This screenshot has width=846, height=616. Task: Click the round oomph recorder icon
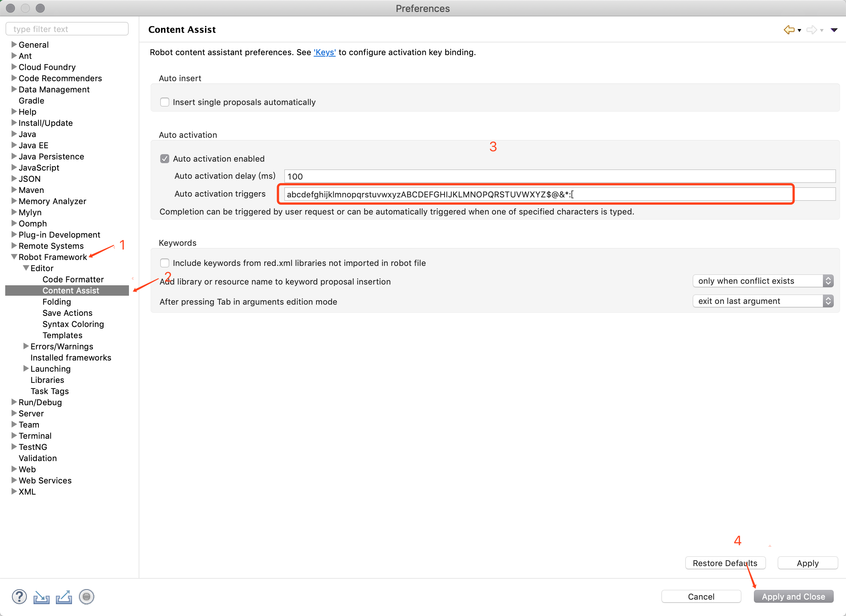(86, 597)
